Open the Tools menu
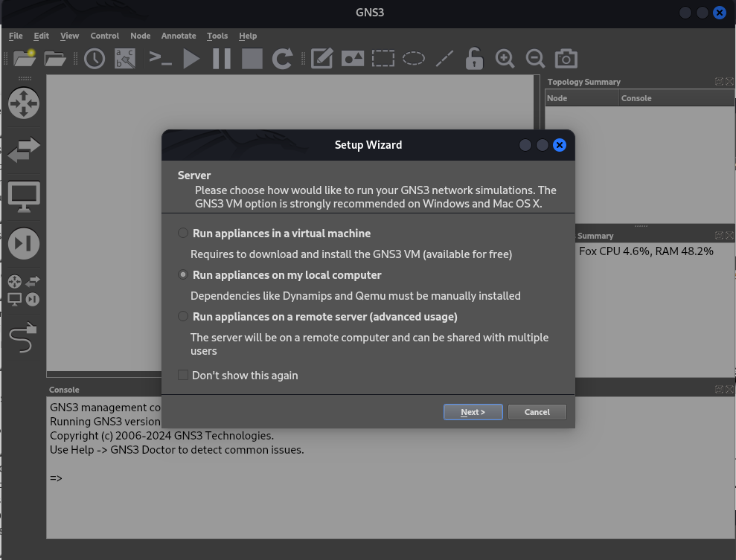 217,36
